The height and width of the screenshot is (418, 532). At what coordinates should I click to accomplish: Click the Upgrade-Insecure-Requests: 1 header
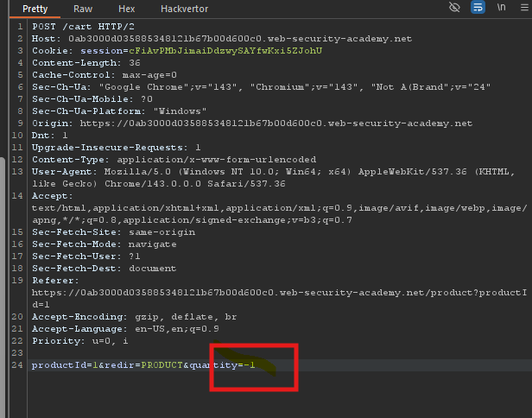[x=117, y=148]
